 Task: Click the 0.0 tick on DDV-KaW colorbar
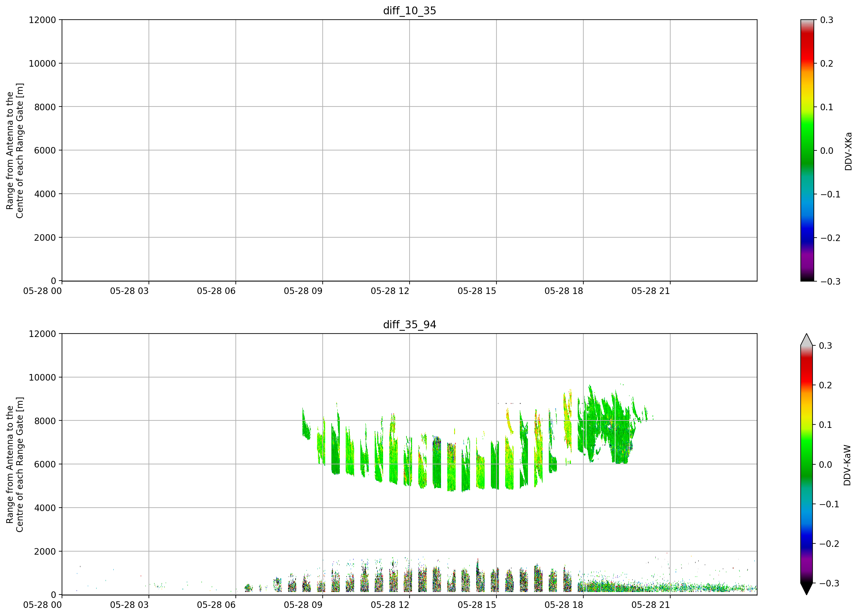tap(826, 464)
